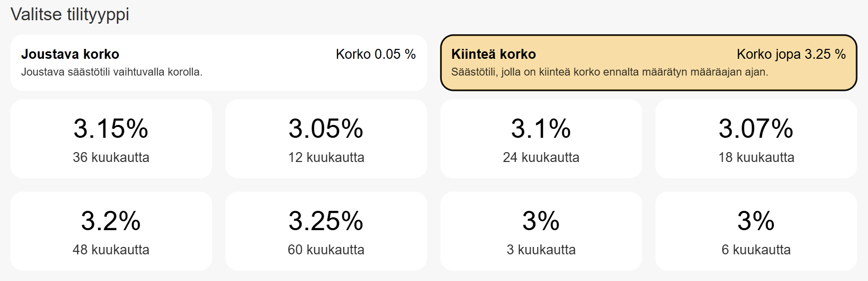Click the 3.2% interest rate figure
This screenshot has height=281, width=868.
pyautogui.click(x=111, y=221)
